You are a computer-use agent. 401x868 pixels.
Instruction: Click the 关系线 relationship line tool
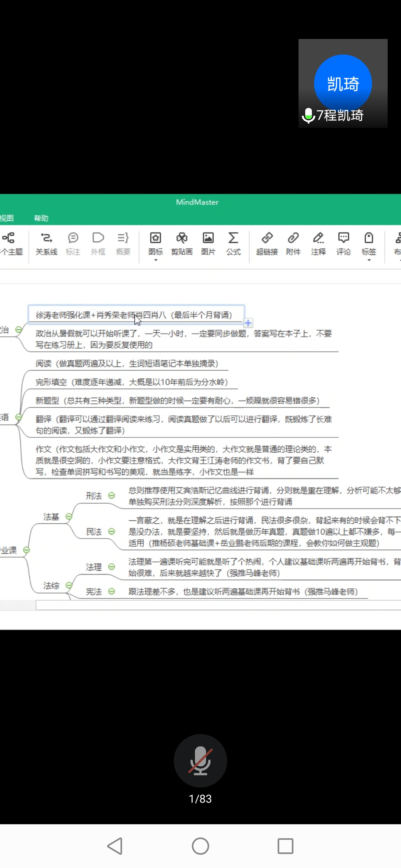pyautogui.click(x=46, y=243)
